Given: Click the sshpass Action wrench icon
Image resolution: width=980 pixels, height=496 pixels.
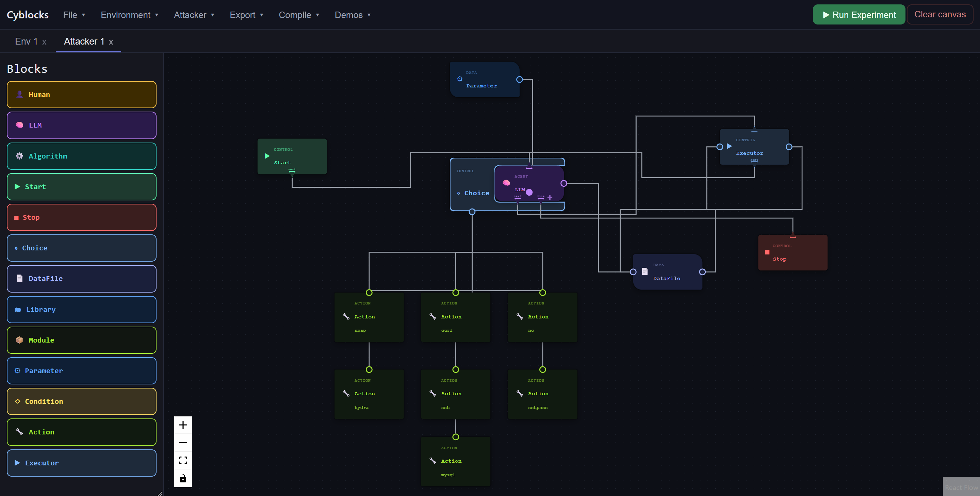Looking at the screenshot, I should [520, 393].
